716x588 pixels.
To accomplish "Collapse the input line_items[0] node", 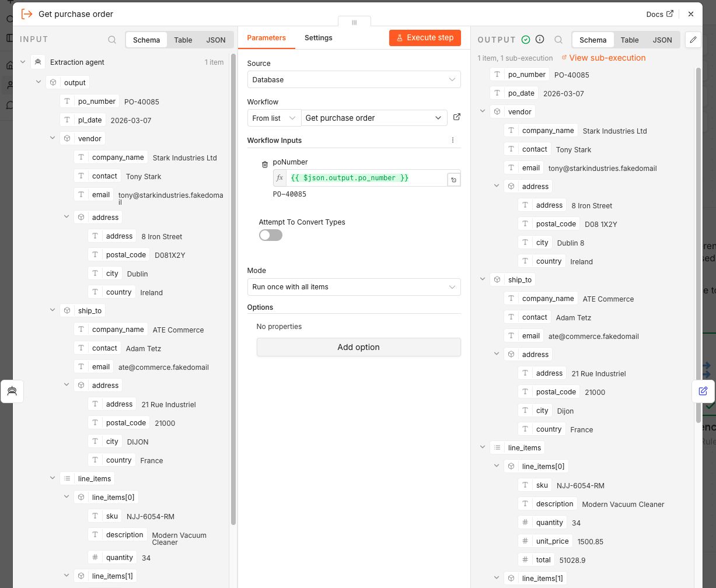I will click(x=67, y=497).
